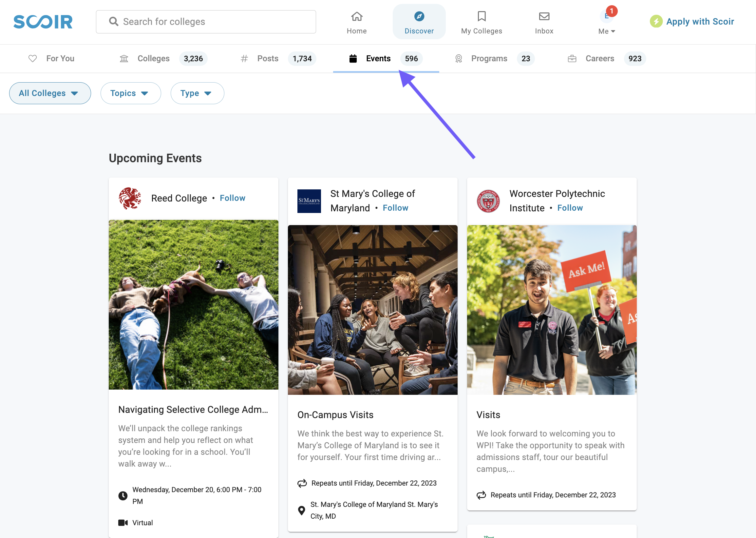The width and height of the screenshot is (756, 538).
Task: Click Repeats until date on St Mary's card
Action: click(374, 483)
